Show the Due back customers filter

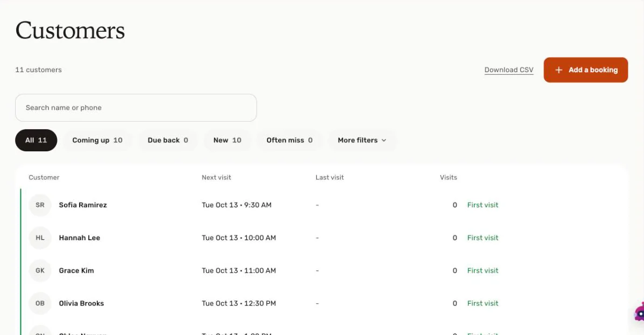[167, 140]
